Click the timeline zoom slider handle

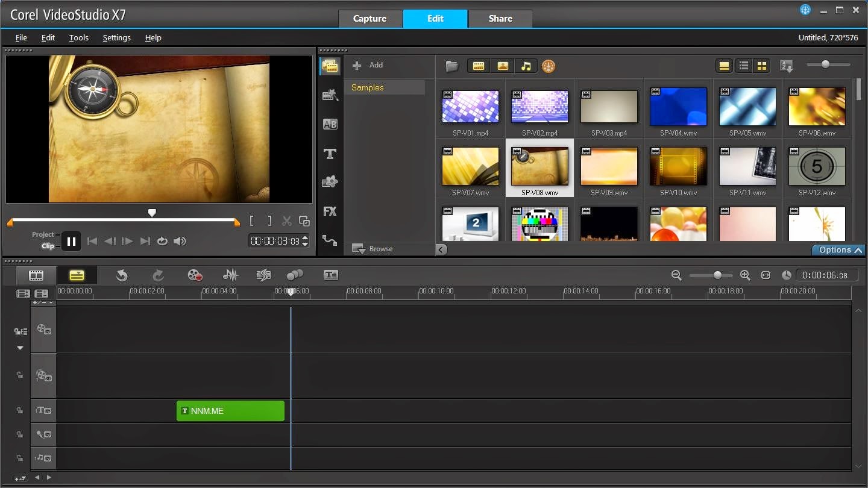point(717,275)
